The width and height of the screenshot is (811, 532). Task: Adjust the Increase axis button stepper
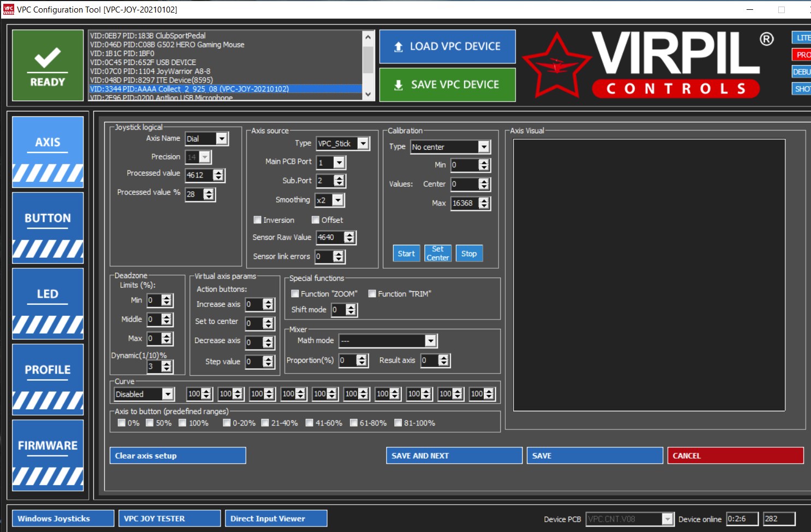(268, 304)
